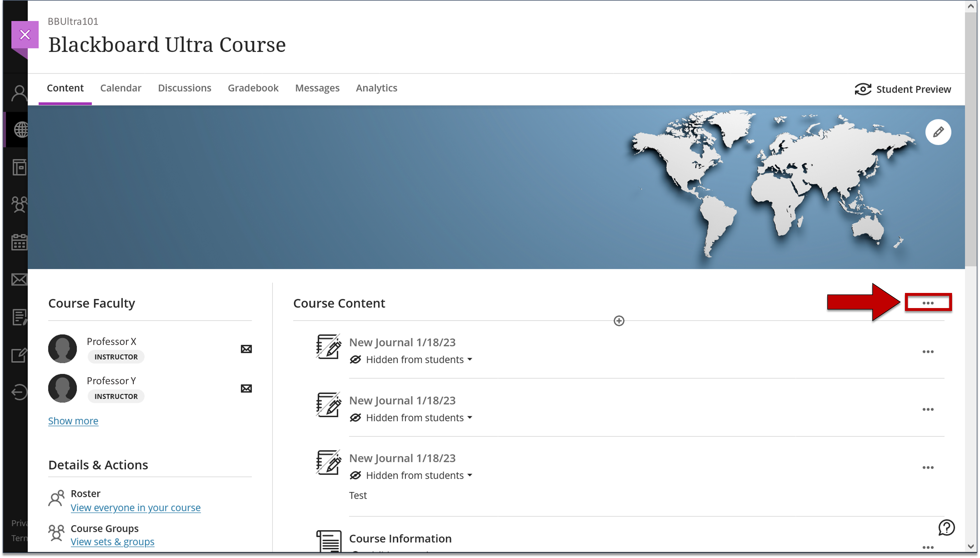Viewport: 980px width, 558px height.
Task: Open first New Journal's three-dot menu
Action: click(x=928, y=351)
